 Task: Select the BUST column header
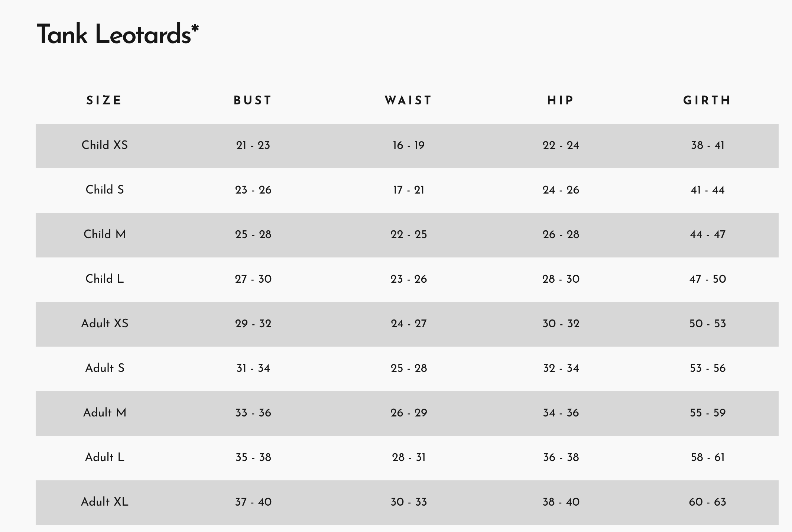point(253,101)
